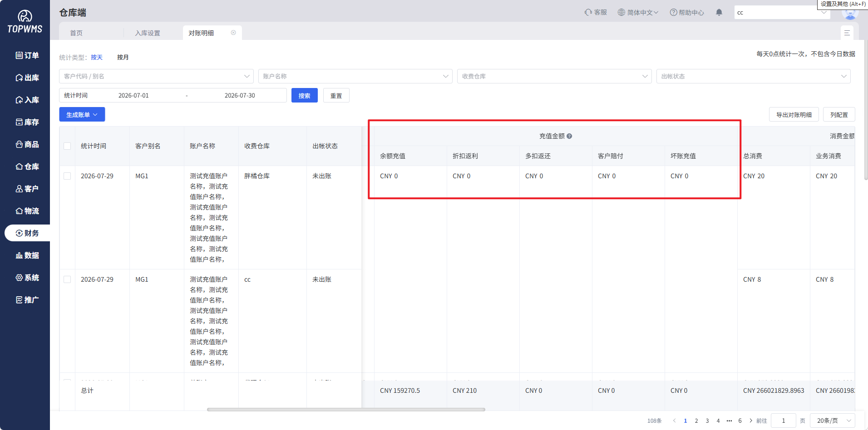Open the 仓库 (Warehouse) sidebar menu
Viewport: 868px width, 430px height.
click(x=27, y=166)
